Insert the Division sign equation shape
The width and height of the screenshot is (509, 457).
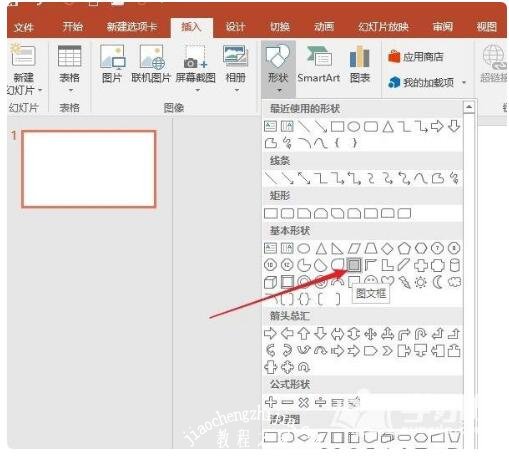pos(320,402)
